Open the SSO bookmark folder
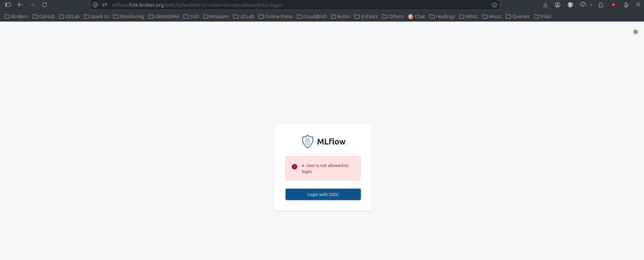The height and width of the screenshot is (260, 644). (191, 17)
